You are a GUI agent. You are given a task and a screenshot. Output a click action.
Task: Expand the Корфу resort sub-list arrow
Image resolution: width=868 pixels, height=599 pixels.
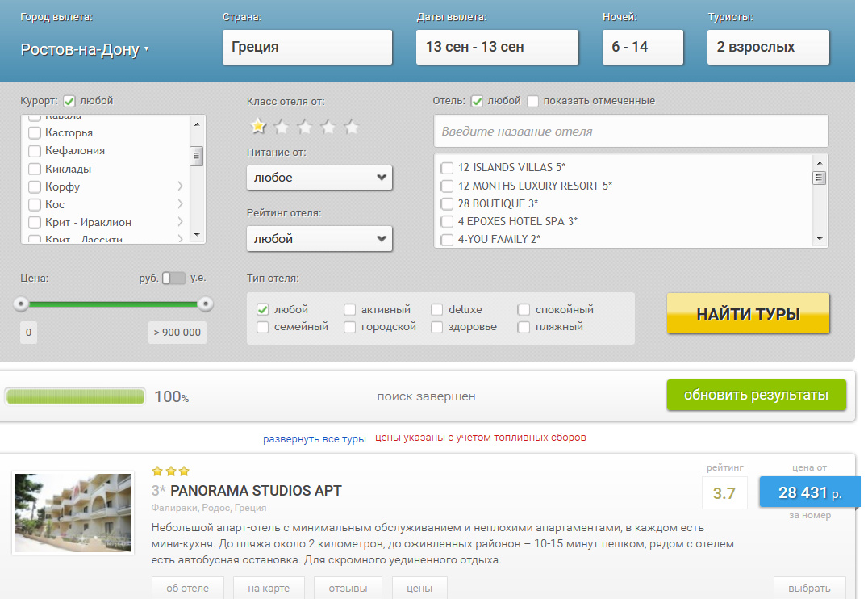[x=180, y=186]
